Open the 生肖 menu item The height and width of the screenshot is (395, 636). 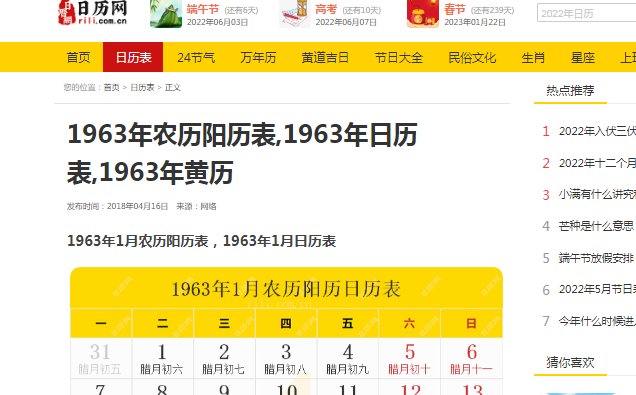[x=533, y=57]
